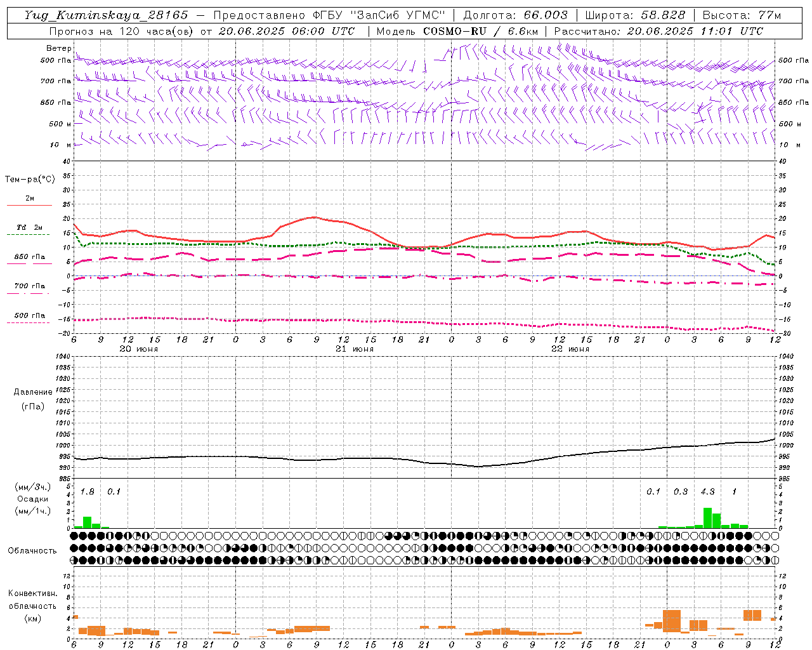The height and width of the screenshot is (650, 812).
Task: Click the 21 июня date label
Action: pos(355,349)
